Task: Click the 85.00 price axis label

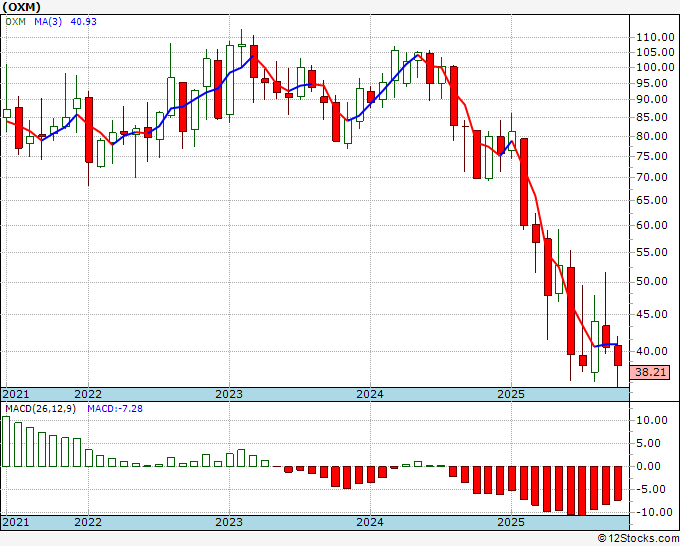Action: [651, 117]
